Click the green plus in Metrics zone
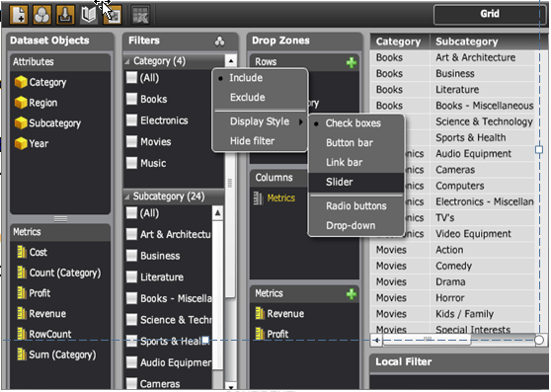 [352, 294]
